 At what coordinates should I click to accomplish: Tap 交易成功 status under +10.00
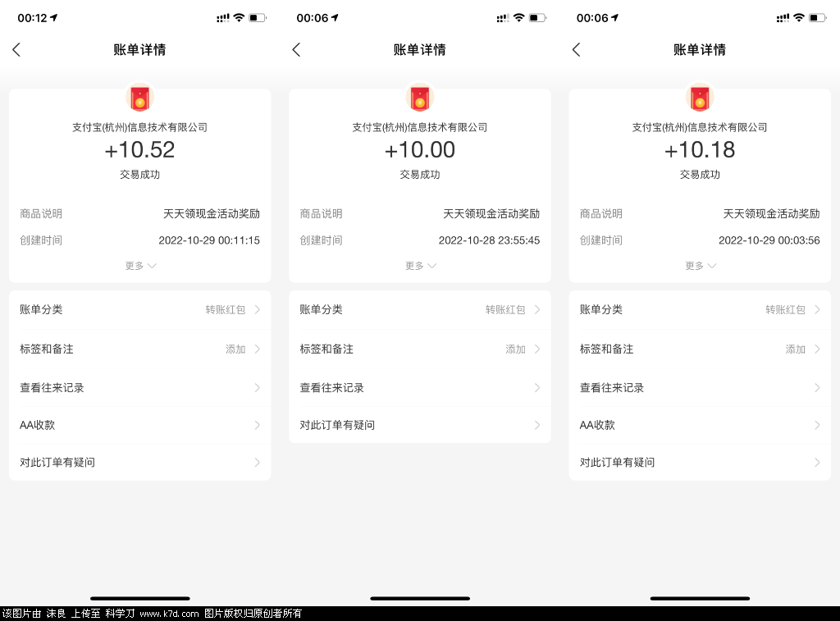click(420, 175)
